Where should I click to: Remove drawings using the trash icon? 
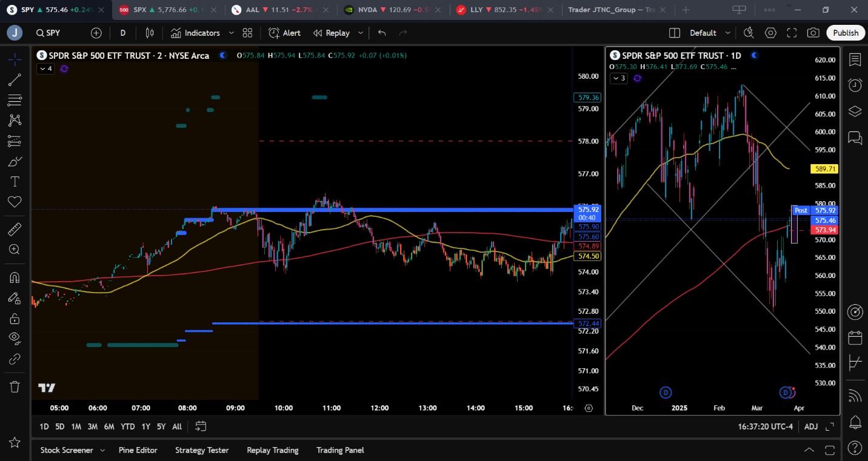15,386
